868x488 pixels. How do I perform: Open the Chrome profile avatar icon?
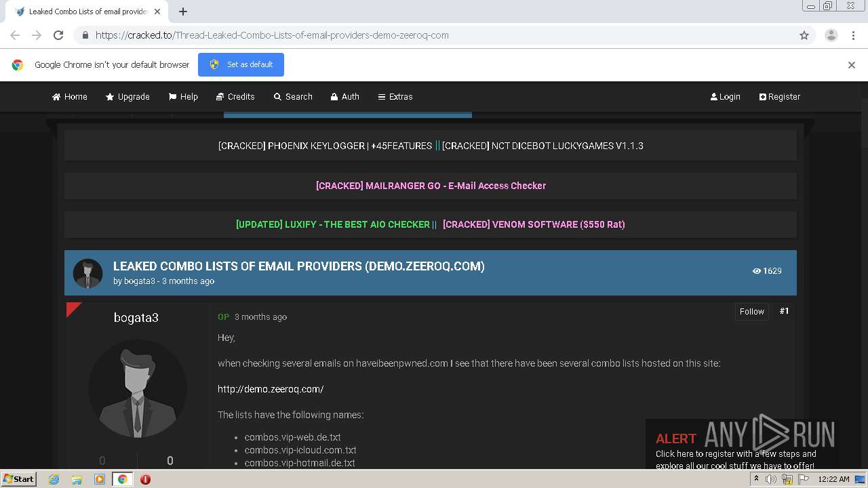point(831,35)
